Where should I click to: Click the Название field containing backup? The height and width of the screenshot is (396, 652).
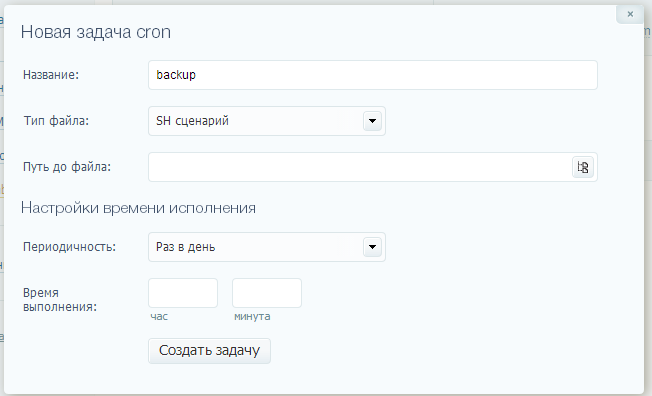pyautogui.click(x=373, y=75)
